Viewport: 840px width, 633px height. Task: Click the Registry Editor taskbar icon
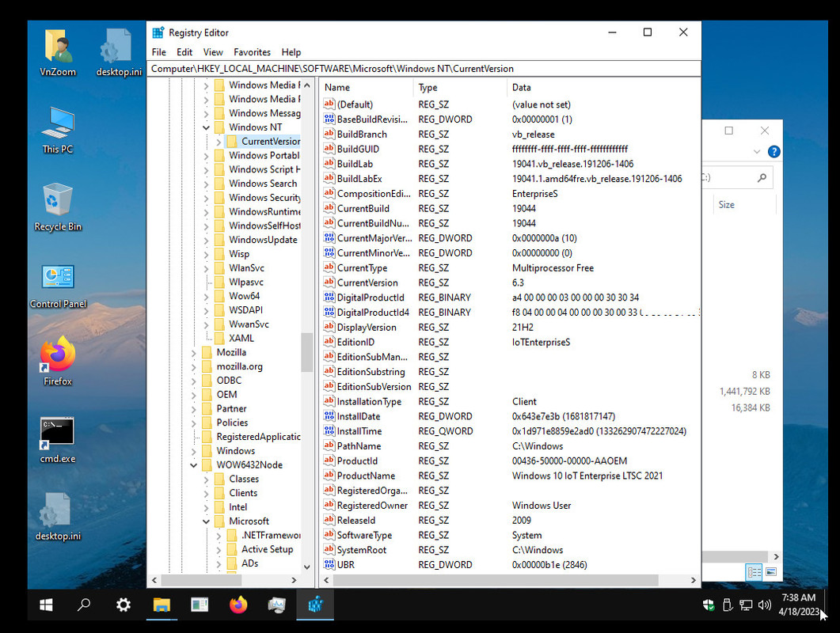click(315, 605)
